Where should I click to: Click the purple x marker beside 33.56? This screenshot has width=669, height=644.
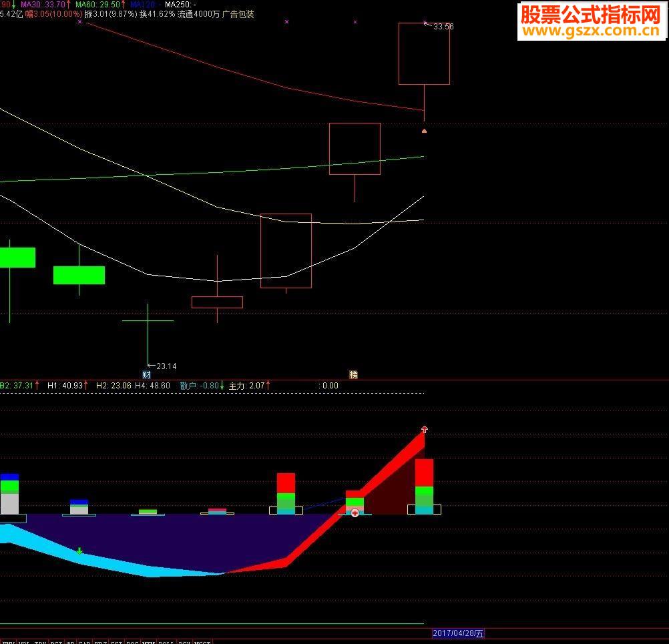(x=425, y=22)
